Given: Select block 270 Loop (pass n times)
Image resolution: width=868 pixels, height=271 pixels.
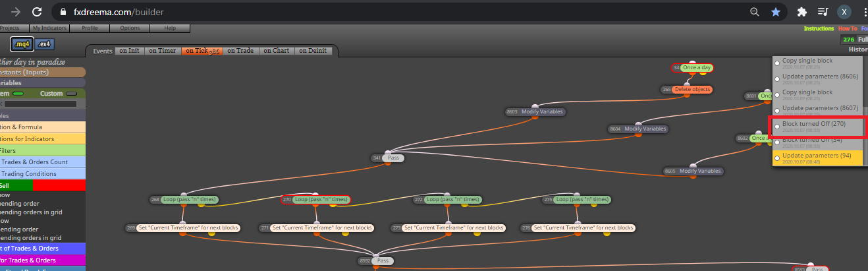Looking at the screenshot, I should 316,200.
